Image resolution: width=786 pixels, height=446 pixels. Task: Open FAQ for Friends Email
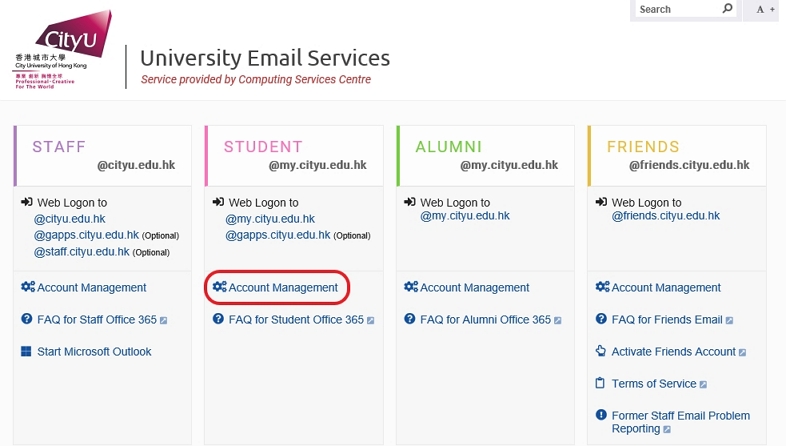coord(666,320)
